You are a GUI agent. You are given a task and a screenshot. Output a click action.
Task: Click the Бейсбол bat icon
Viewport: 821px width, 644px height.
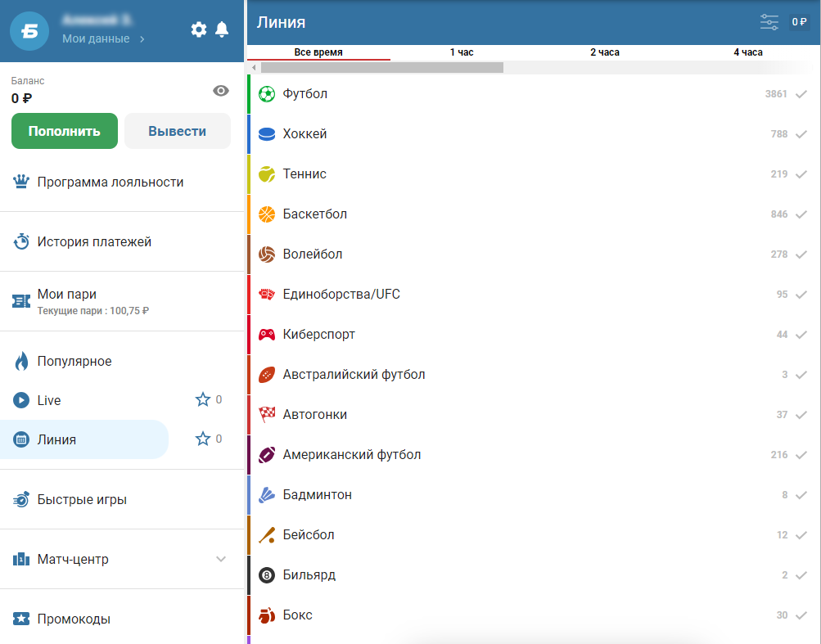coord(267,534)
